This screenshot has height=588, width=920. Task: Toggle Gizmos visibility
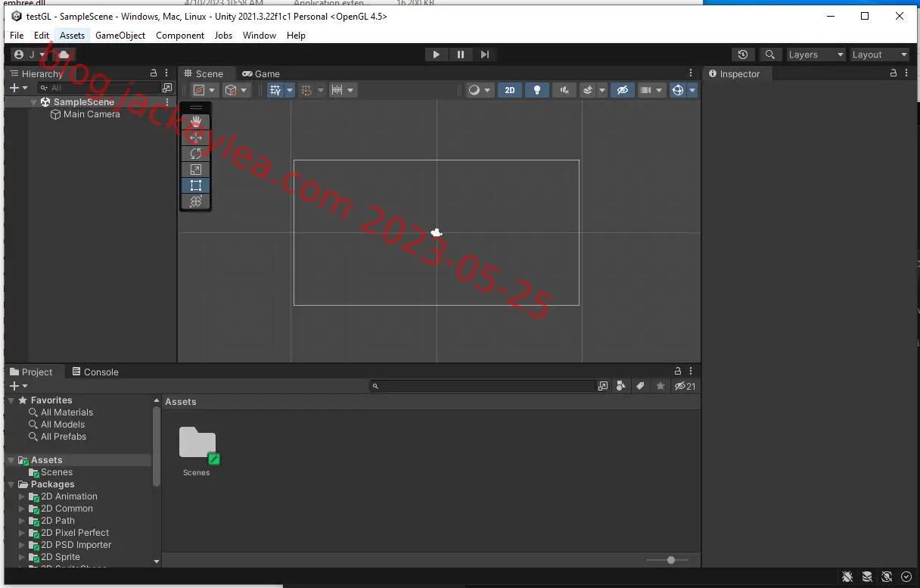point(678,90)
